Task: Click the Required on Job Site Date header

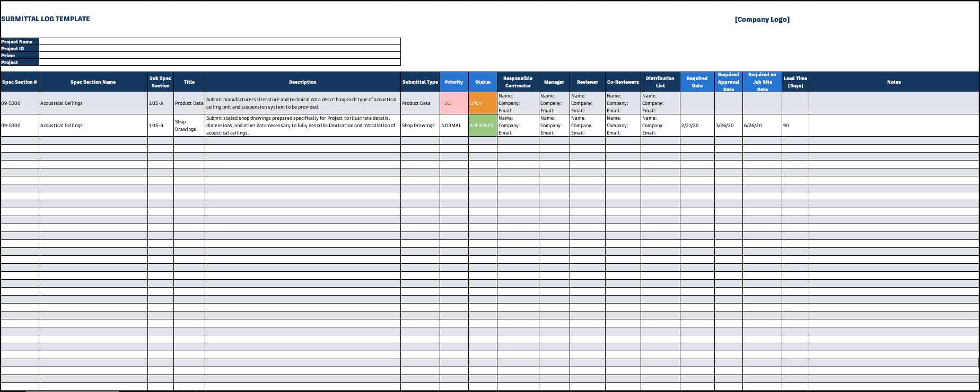Action: pyautogui.click(x=762, y=82)
